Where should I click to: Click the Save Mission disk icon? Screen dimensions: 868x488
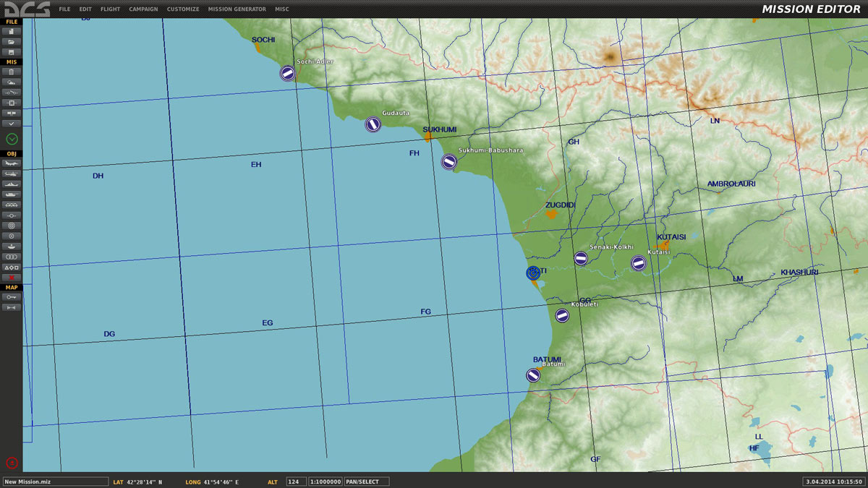12,52
